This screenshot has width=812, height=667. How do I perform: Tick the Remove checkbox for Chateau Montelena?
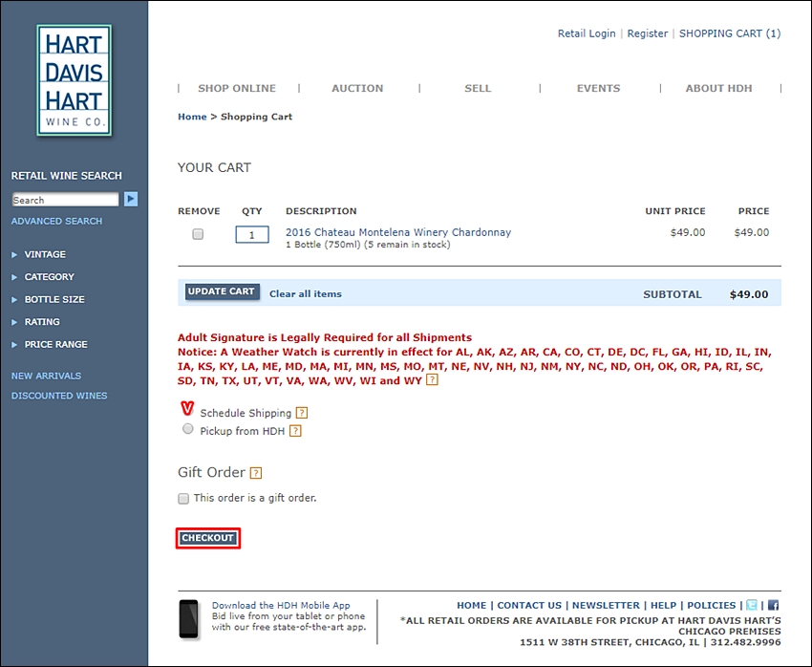tap(198, 234)
